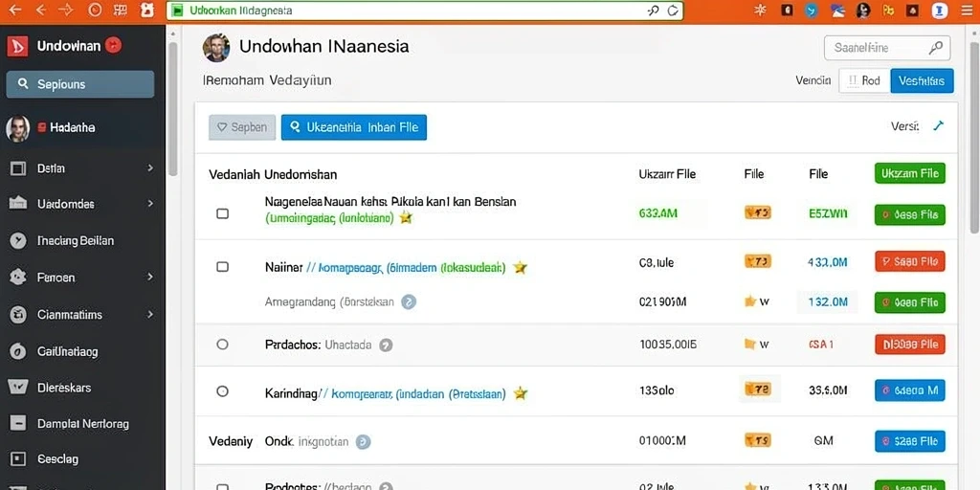Tick the checkbox beside Naiinar row
The width and height of the screenshot is (980, 490).
point(222,267)
